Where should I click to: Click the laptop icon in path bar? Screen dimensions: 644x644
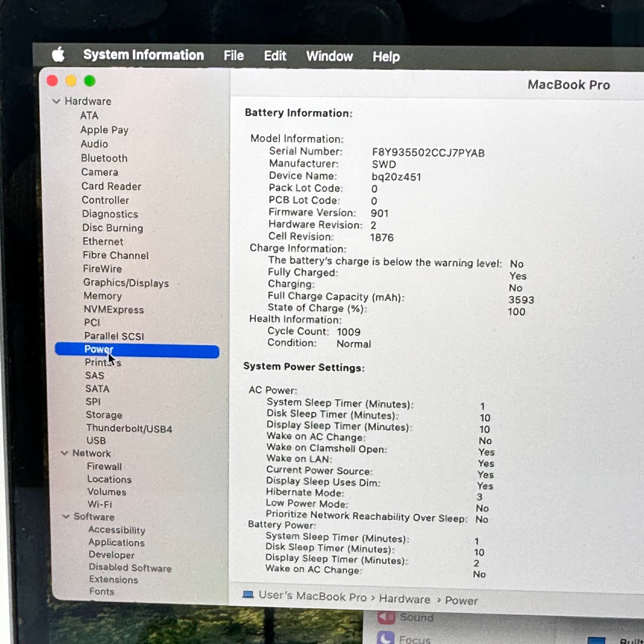coord(248,594)
